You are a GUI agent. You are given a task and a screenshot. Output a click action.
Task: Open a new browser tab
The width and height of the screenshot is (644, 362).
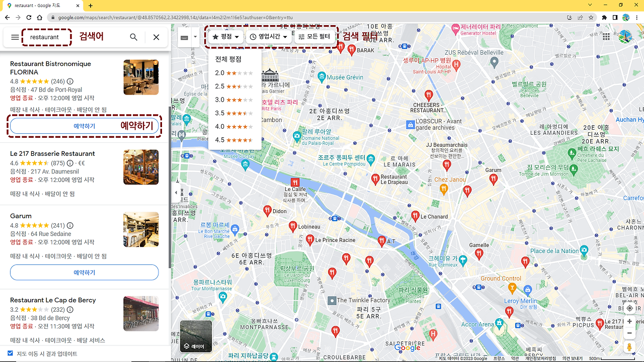pyautogui.click(x=91, y=6)
